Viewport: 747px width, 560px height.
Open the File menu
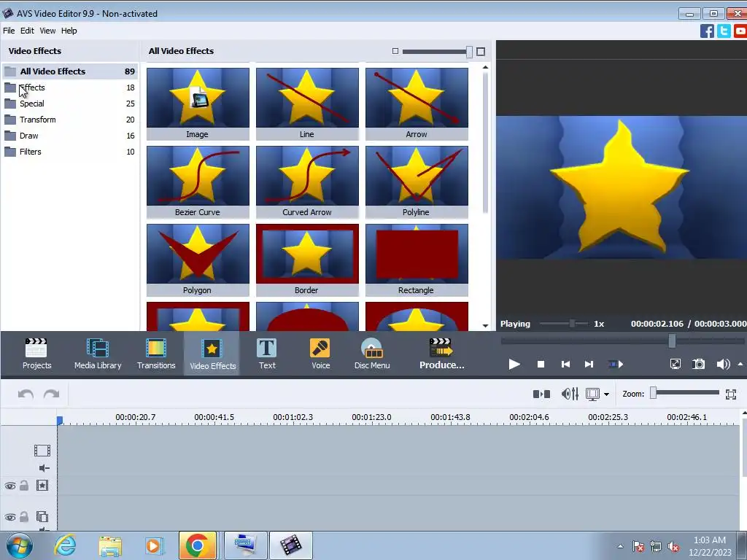point(9,31)
